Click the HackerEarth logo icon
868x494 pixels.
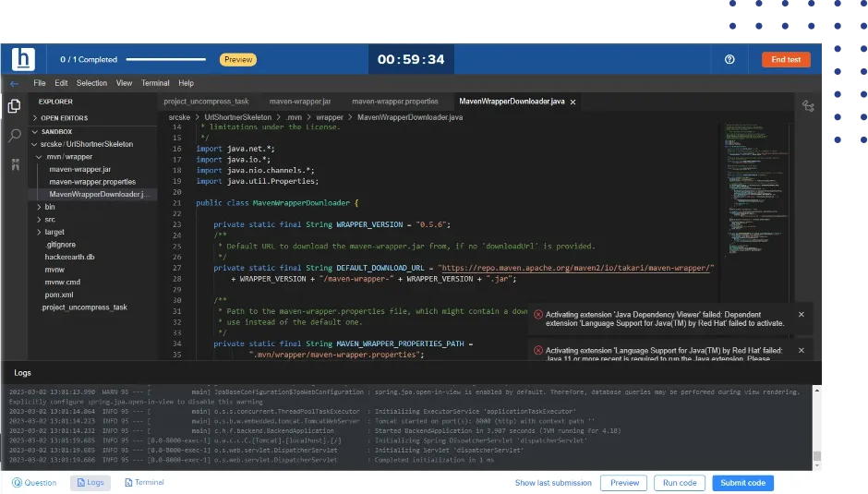(23, 59)
